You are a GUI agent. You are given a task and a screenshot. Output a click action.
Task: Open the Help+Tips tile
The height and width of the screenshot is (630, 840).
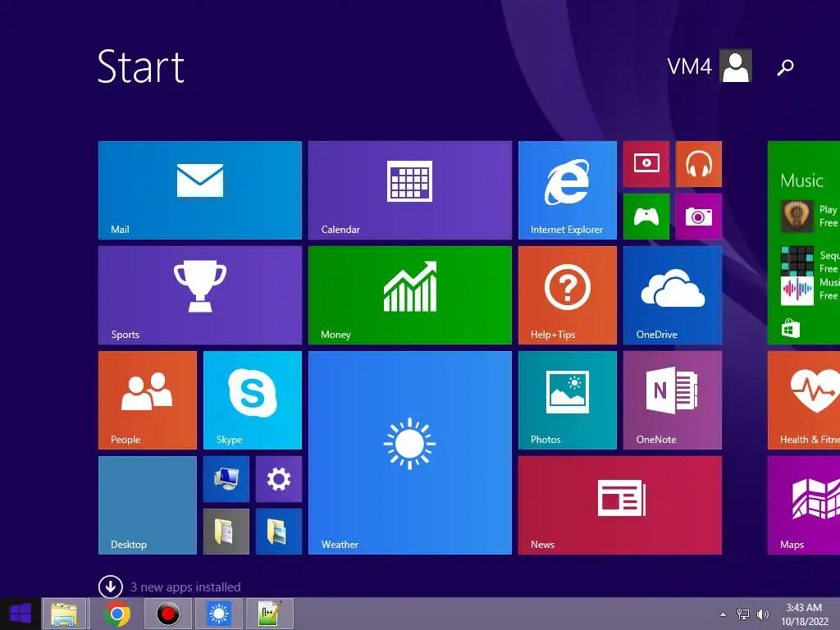pos(568,295)
